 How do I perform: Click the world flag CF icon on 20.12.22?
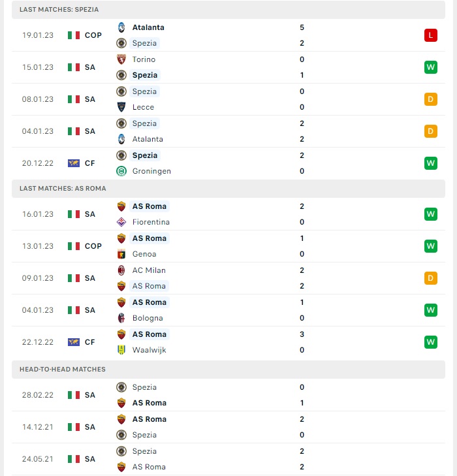click(74, 163)
